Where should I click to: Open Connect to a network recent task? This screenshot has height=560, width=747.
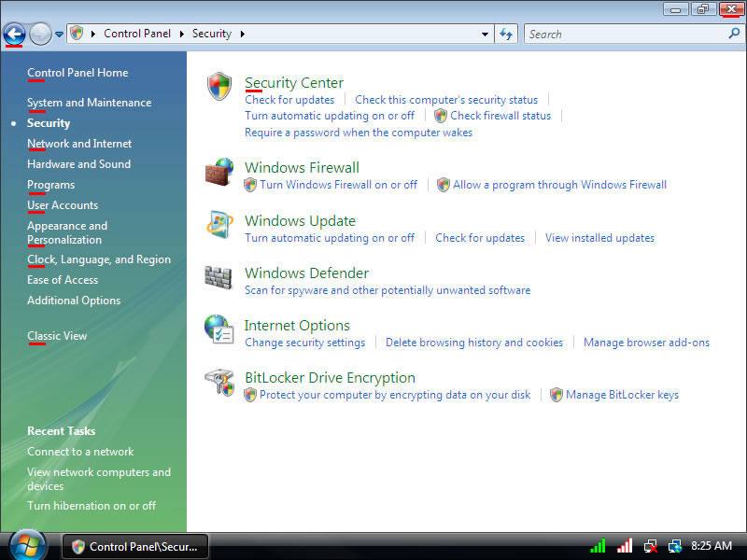click(80, 452)
